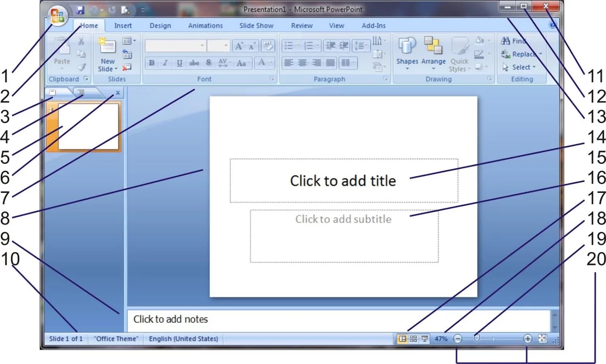Click the Help question mark icon

click(x=553, y=25)
